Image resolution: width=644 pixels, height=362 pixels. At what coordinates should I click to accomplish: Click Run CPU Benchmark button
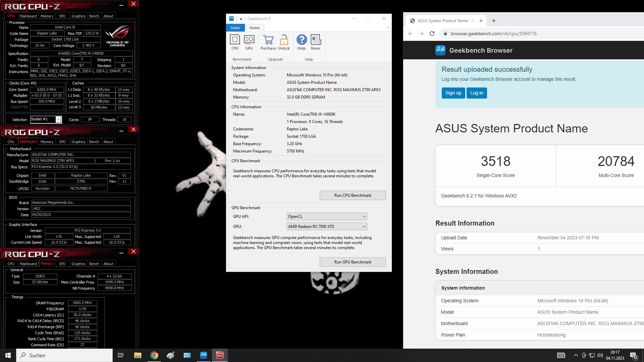pos(353,195)
